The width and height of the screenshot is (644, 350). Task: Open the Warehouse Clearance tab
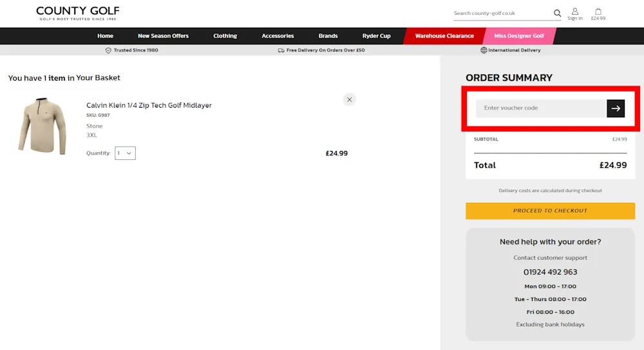point(444,36)
